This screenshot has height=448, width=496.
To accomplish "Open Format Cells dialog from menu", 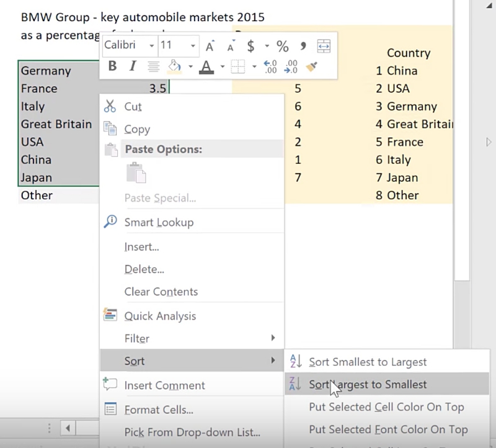I will pos(159,410).
